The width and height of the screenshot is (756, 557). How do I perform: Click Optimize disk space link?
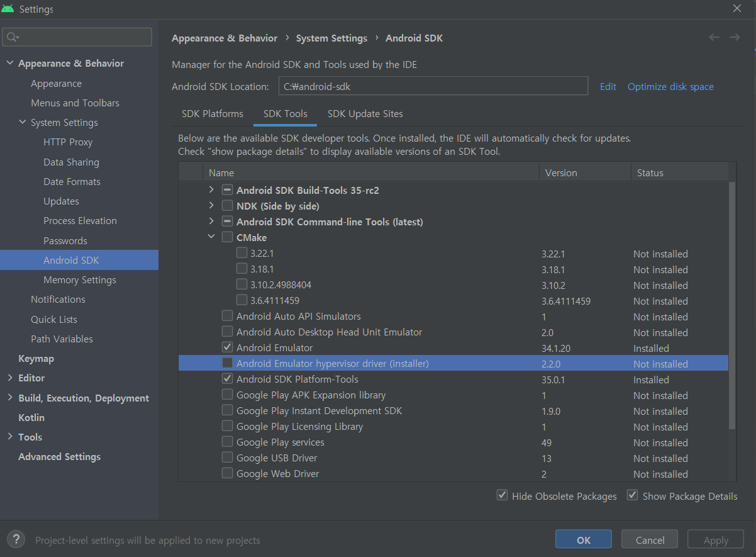670,87
